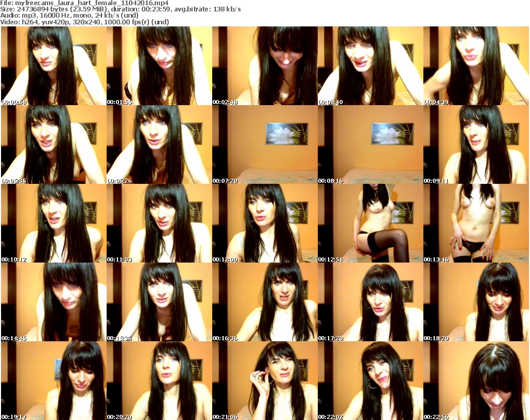Select the last frame stamped 00:22:56
This screenshot has height=420, width=530.
click(476, 381)
